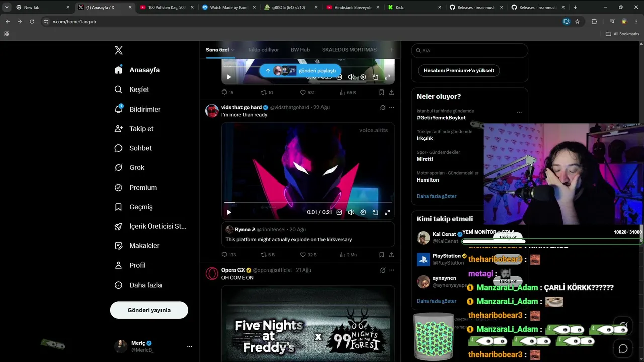Open more options for the İstanbul trend
This screenshot has height=362, width=644.
coord(519,112)
